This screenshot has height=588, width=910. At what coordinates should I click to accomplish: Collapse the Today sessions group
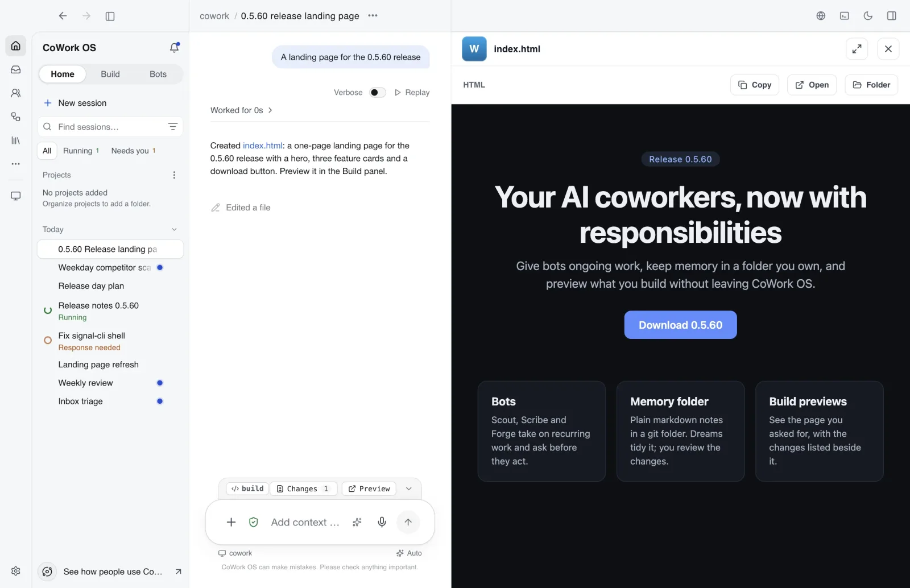pyautogui.click(x=174, y=229)
